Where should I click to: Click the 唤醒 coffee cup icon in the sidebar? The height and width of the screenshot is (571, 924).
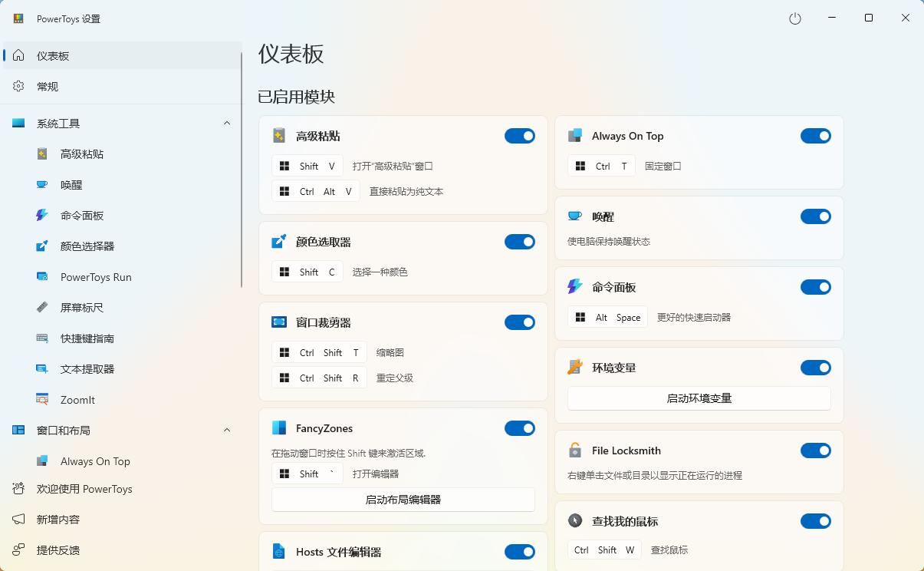tap(42, 185)
